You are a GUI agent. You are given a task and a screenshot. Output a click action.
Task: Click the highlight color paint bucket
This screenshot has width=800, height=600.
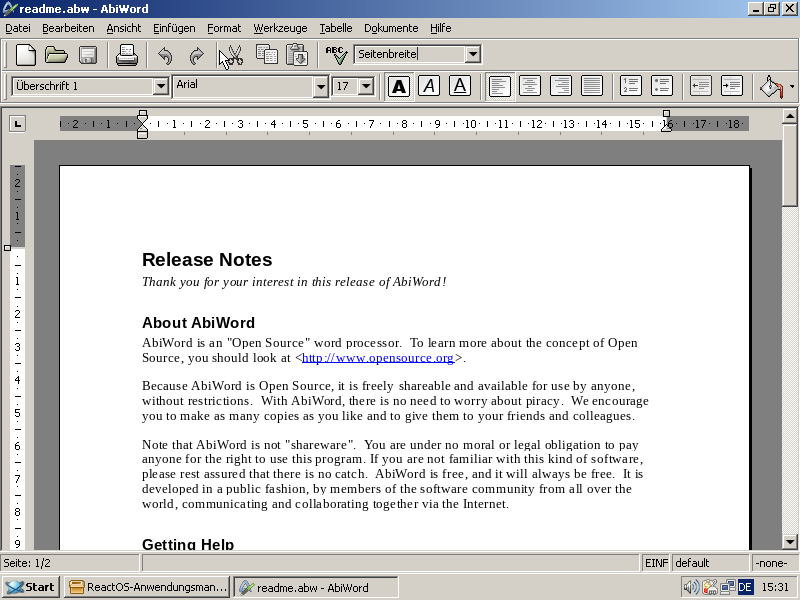coord(771,86)
